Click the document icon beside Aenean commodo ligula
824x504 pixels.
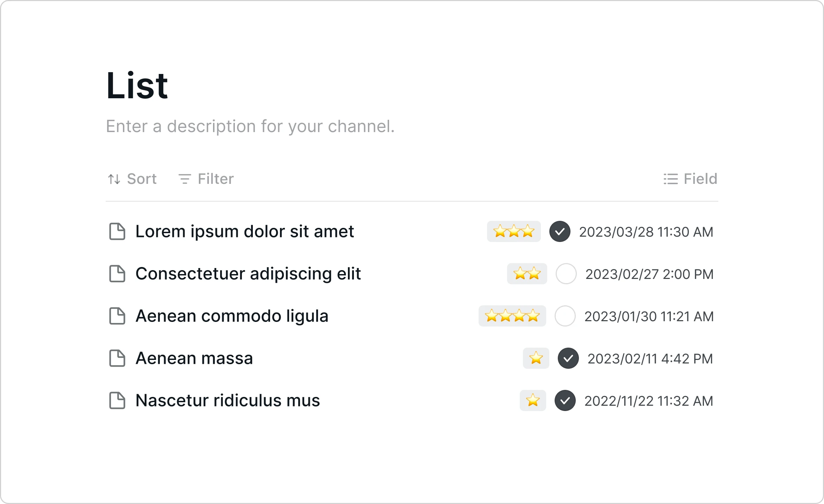click(x=117, y=316)
